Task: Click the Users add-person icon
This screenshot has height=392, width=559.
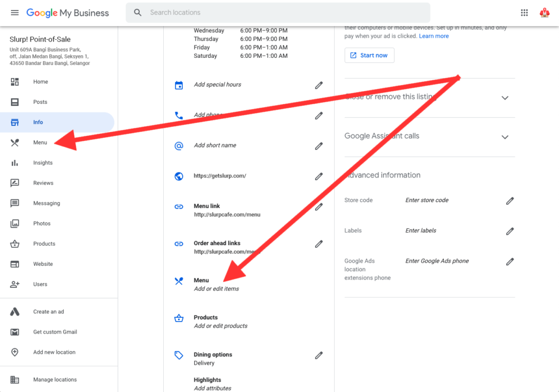Action: 15,284
